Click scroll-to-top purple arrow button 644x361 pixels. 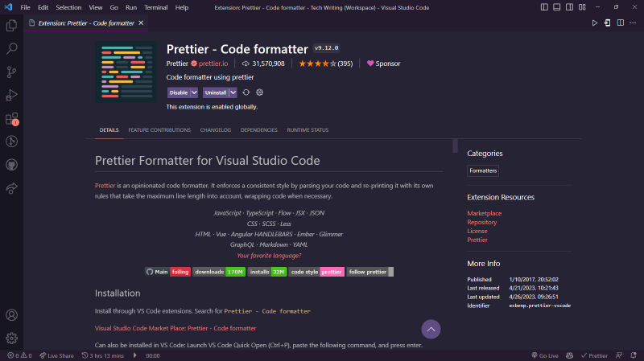[x=431, y=329]
